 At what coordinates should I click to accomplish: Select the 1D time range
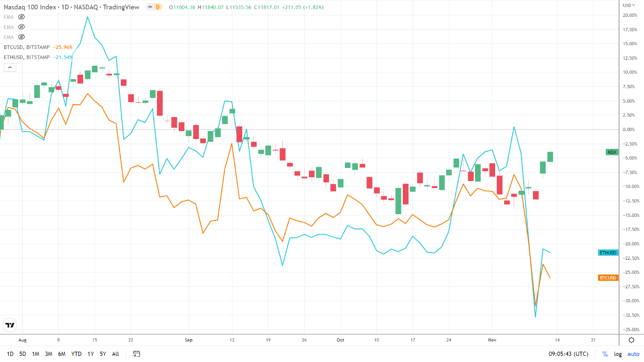[10, 354]
